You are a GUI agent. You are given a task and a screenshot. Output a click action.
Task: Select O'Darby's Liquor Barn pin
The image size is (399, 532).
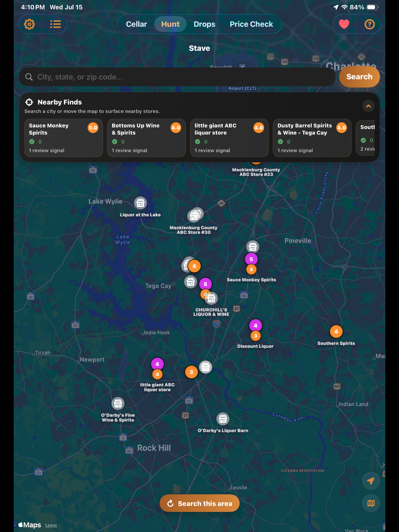pyautogui.click(x=223, y=419)
